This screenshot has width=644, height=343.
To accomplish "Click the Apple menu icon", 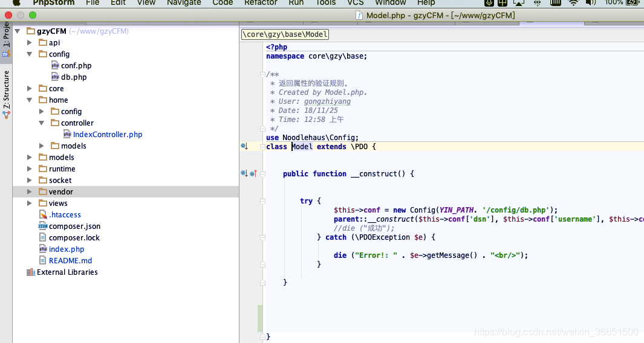I will [16, 2].
